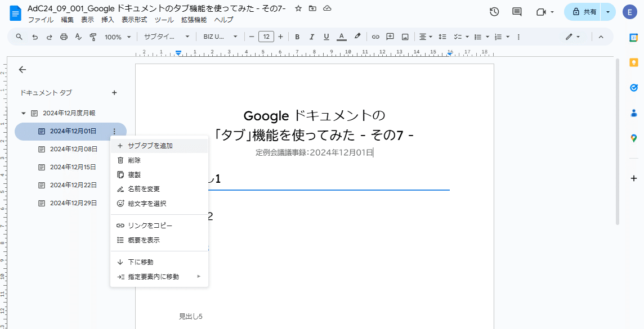644x329 pixels.
Task: Choose 絵文字を選択 from the context menu
Action: click(159, 204)
